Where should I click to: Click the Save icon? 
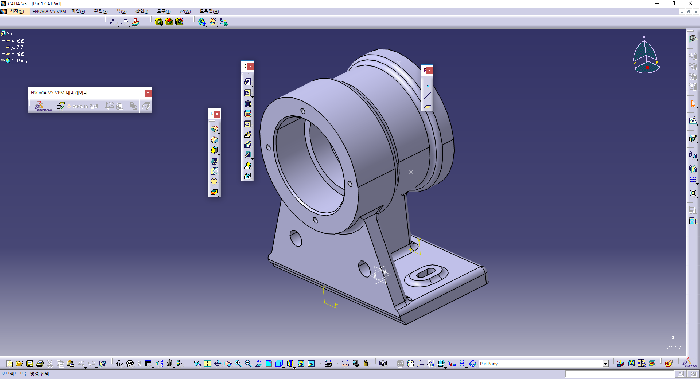tap(29, 364)
